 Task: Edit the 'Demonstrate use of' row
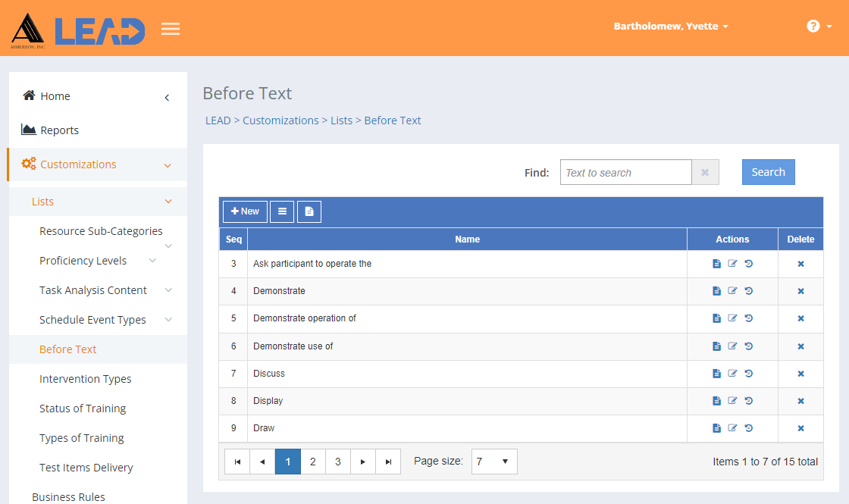point(732,346)
